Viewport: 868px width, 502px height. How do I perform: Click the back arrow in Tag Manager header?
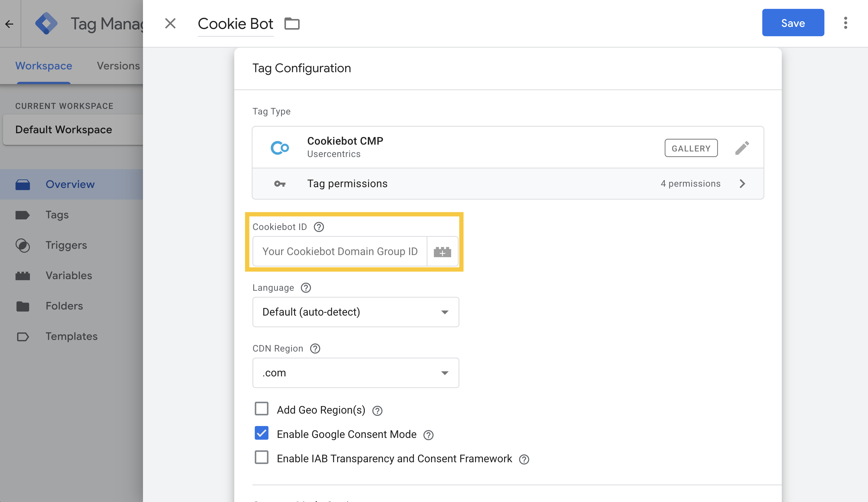pos(9,24)
